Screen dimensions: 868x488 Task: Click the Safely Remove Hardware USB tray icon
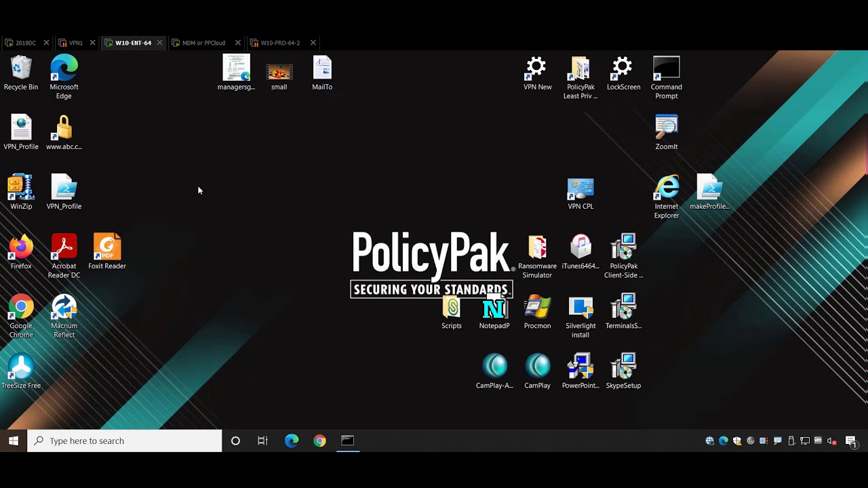(791, 441)
